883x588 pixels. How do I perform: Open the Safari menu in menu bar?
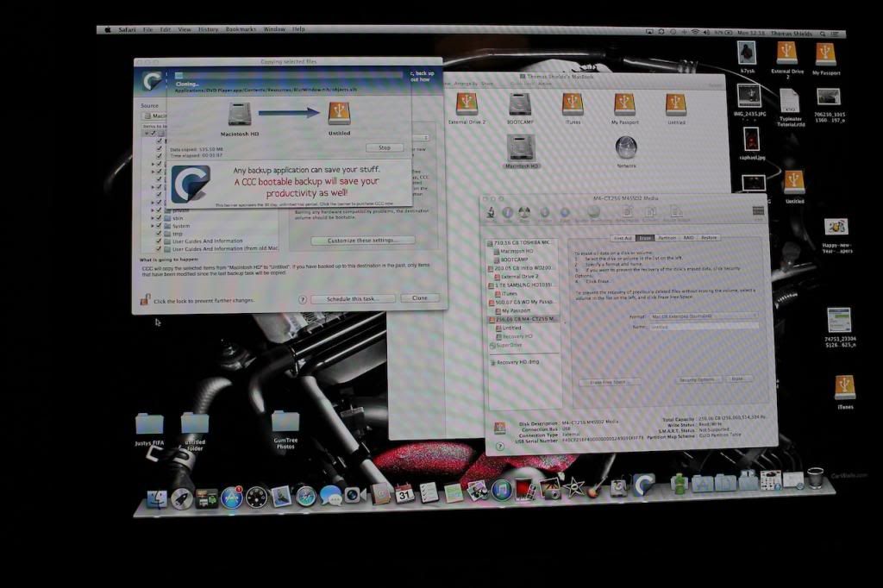tap(127, 29)
